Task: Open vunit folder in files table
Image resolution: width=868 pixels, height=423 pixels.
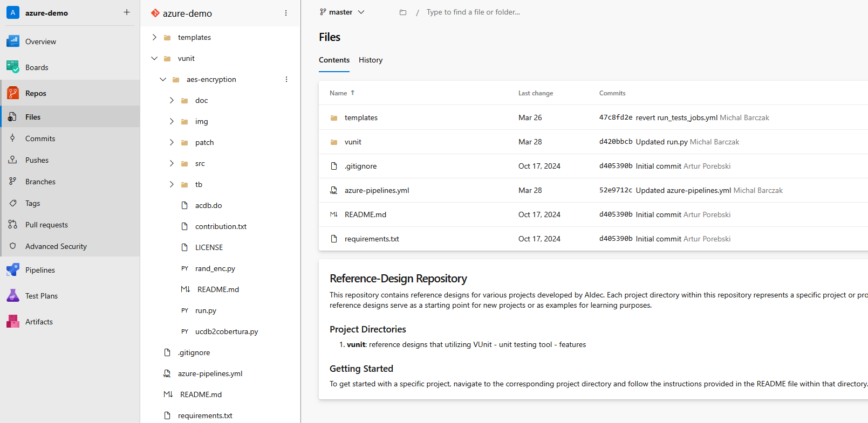Action: [353, 142]
